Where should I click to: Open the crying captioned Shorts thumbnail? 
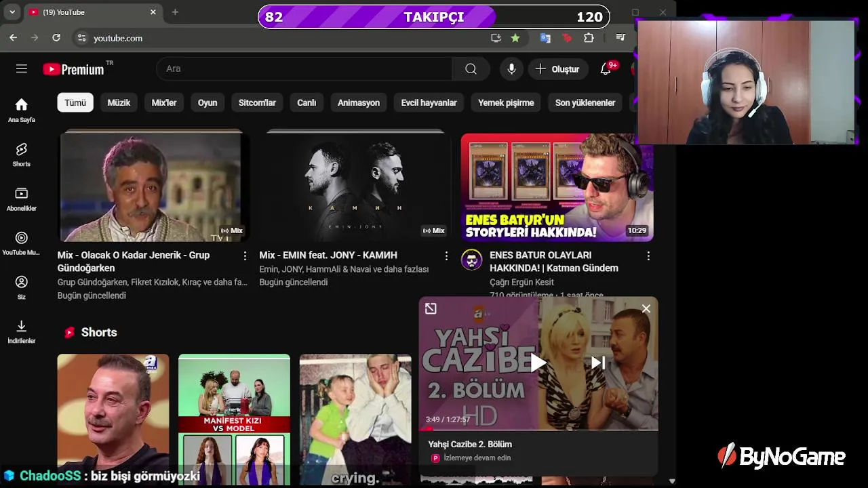355,420
